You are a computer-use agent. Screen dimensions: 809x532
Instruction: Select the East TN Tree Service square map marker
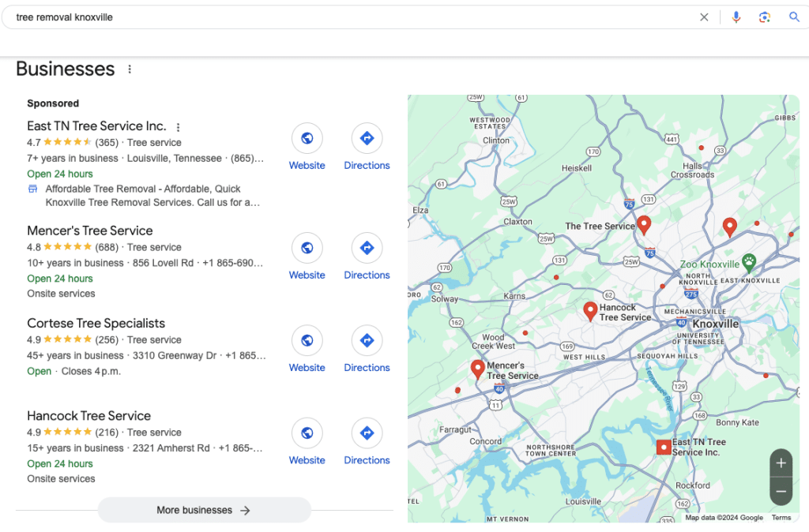tap(664, 448)
